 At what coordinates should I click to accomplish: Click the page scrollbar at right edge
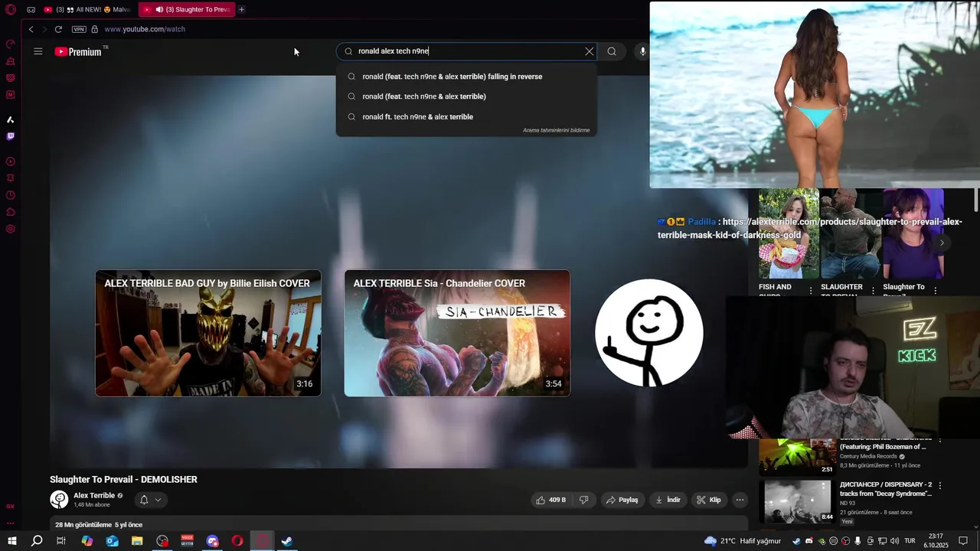[x=977, y=201]
